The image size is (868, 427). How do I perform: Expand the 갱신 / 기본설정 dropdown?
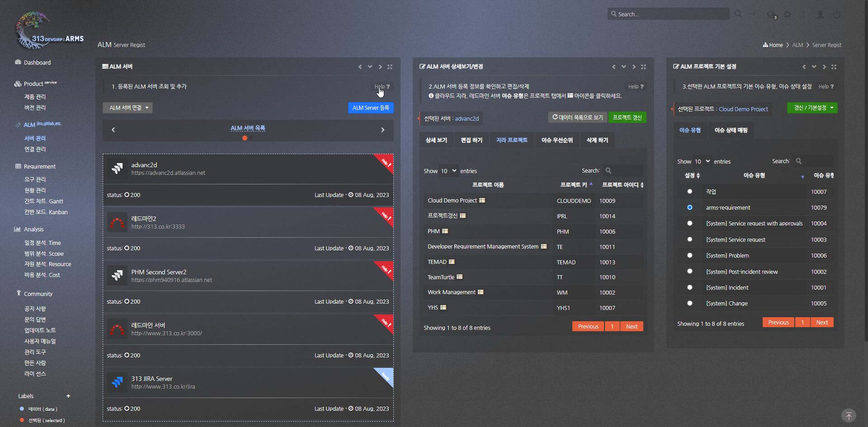812,108
